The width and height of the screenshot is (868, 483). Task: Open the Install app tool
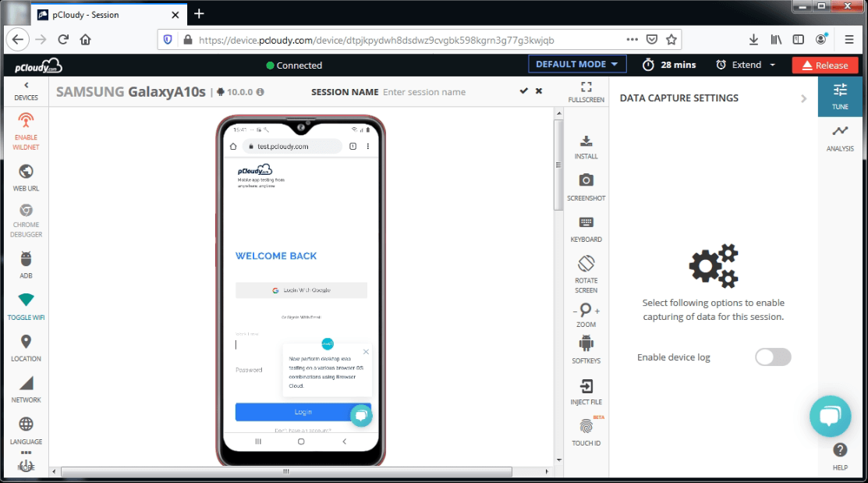[586, 147]
